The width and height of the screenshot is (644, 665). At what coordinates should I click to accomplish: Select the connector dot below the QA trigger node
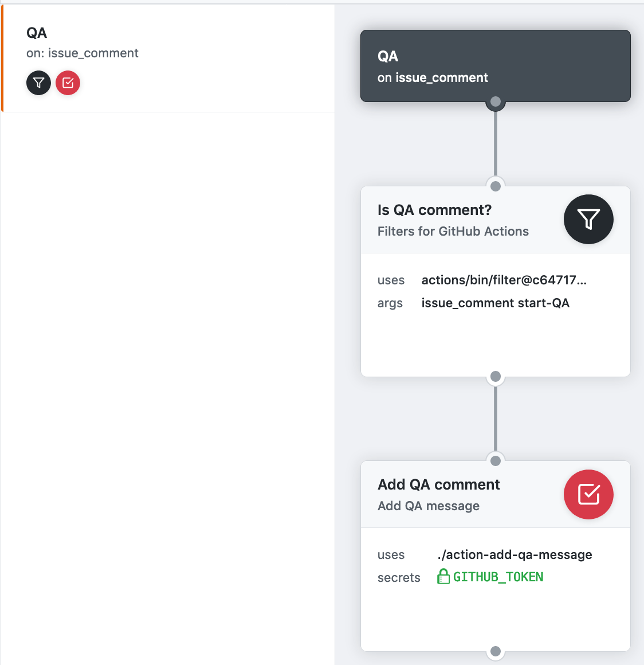[495, 102]
